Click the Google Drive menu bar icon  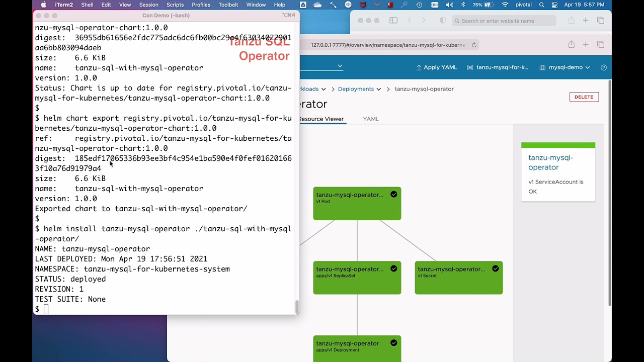pyautogui.click(x=303, y=5)
